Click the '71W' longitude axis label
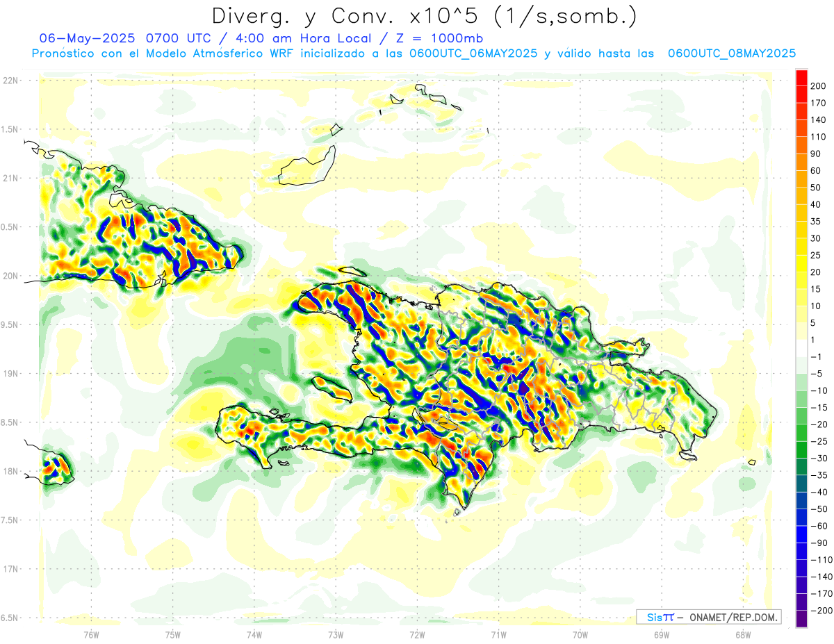Screen dimensions: 834x644 point(498,634)
